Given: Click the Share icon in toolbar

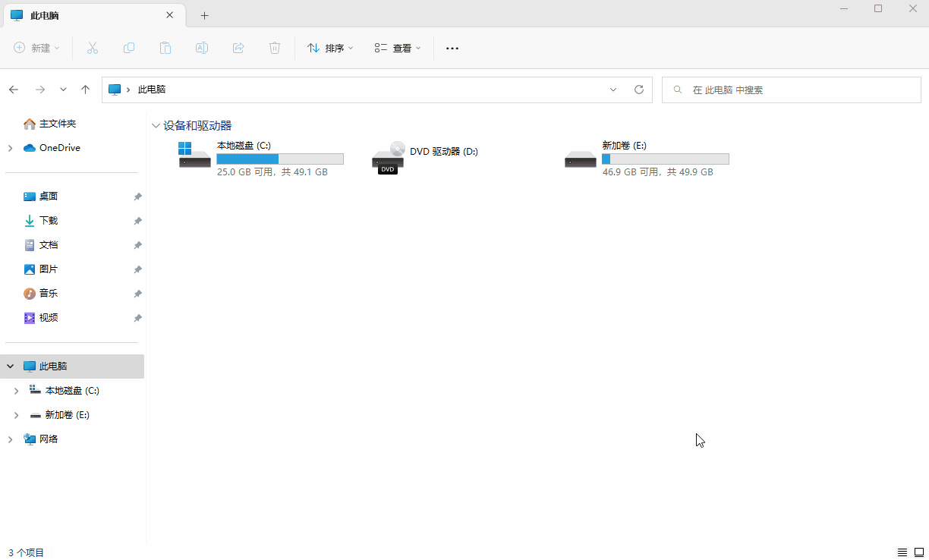Looking at the screenshot, I should click(238, 48).
